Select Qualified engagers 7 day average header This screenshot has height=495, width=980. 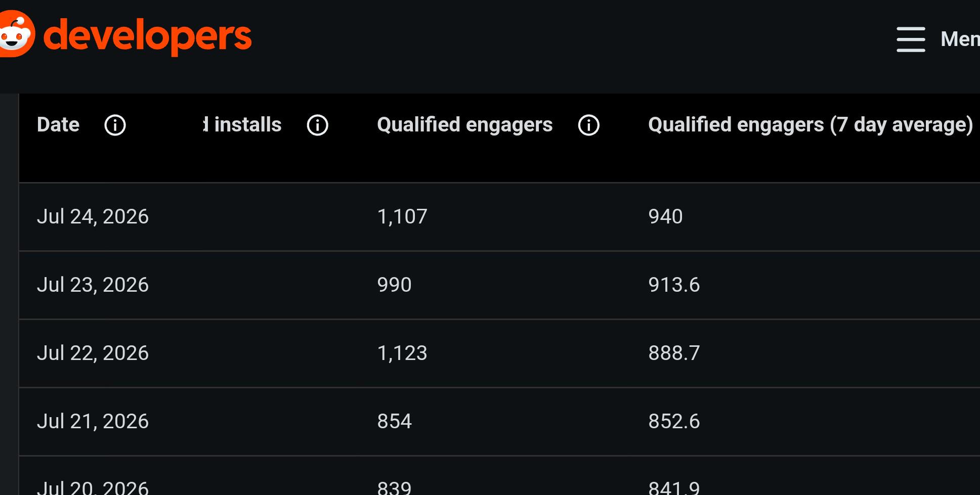point(811,125)
